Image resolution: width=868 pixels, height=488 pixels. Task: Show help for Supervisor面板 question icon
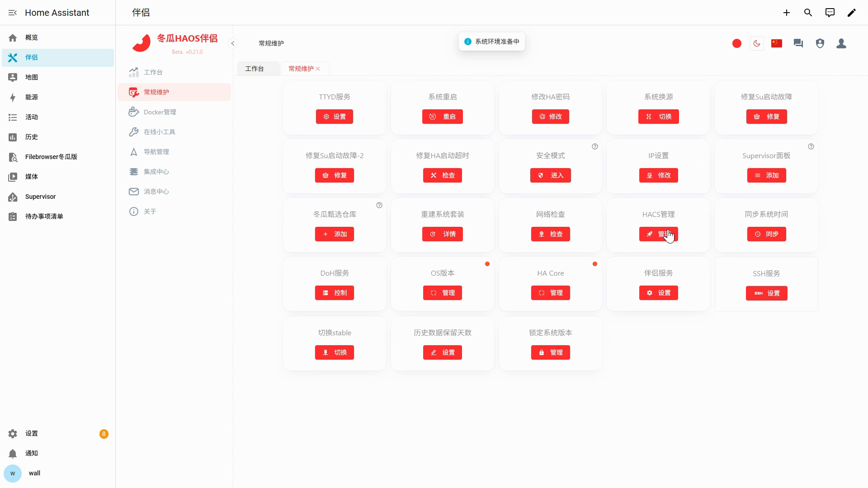(811, 146)
